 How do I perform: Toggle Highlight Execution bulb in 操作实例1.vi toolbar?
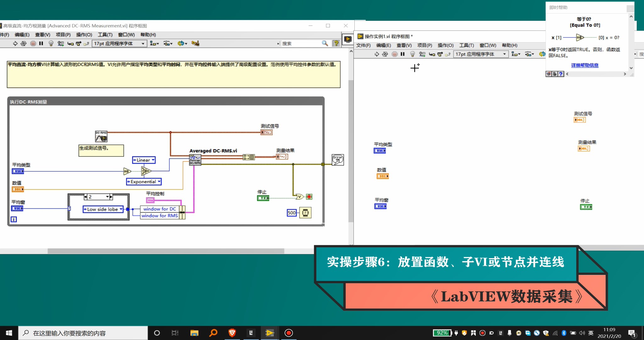pyautogui.click(x=413, y=54)
